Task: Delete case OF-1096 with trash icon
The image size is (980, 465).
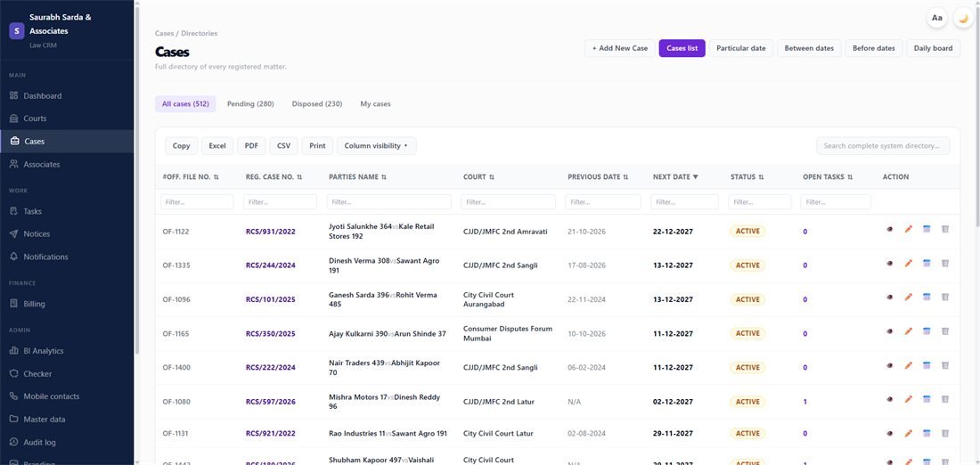Action: pyautogui.click(x=945, y=297)
